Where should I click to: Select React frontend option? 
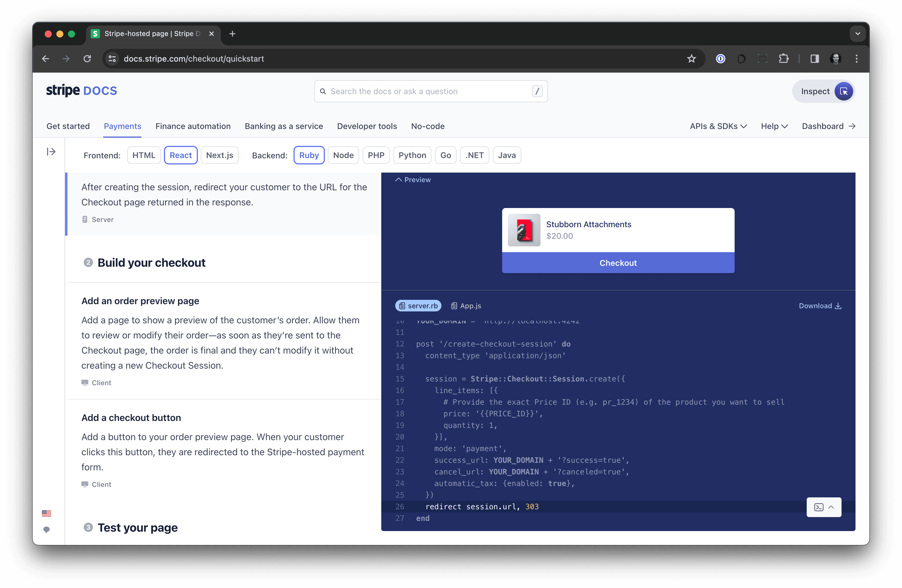pyautogui.click(x=181, y=155)
